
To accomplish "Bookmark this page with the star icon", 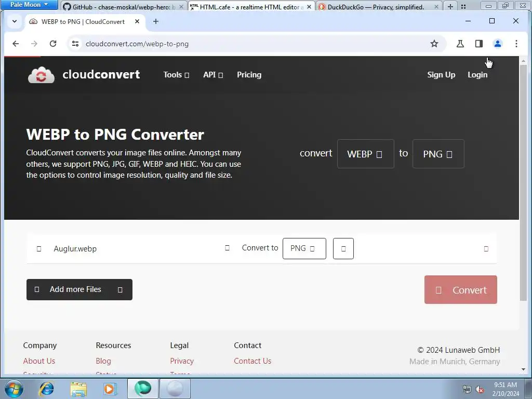I will coord(434,44).
